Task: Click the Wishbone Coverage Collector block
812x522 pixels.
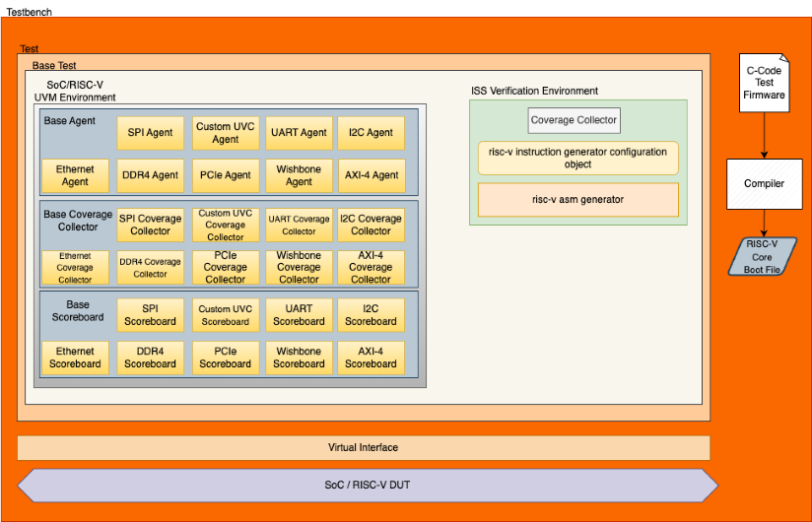Action: click(299, 267)
